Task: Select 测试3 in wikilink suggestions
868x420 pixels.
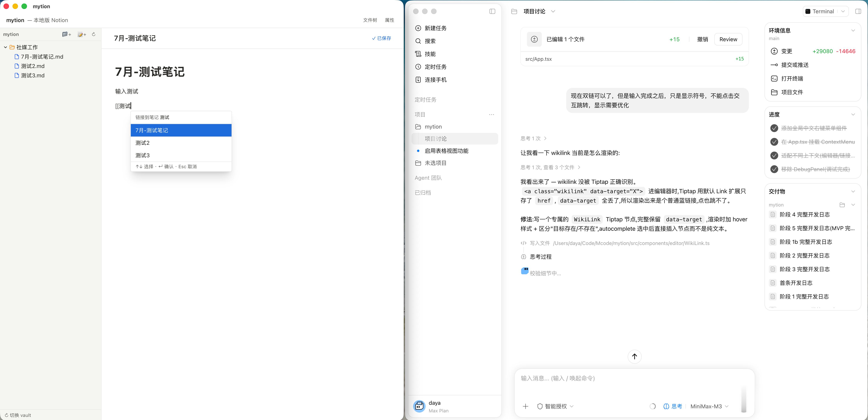Action: click(x=181, y=155)
